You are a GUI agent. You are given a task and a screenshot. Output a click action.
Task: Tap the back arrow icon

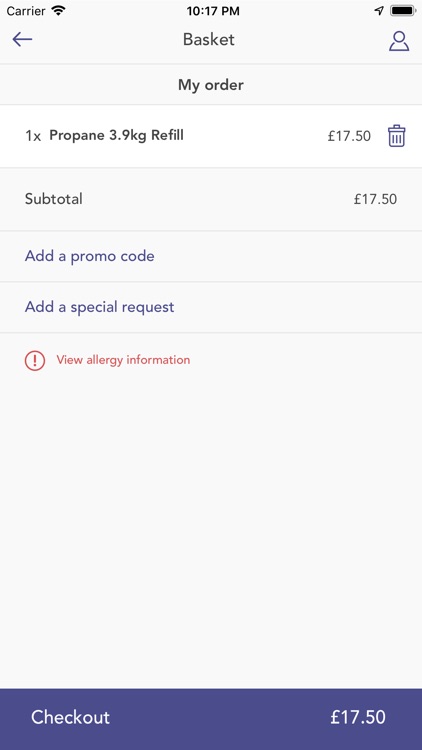22,39
